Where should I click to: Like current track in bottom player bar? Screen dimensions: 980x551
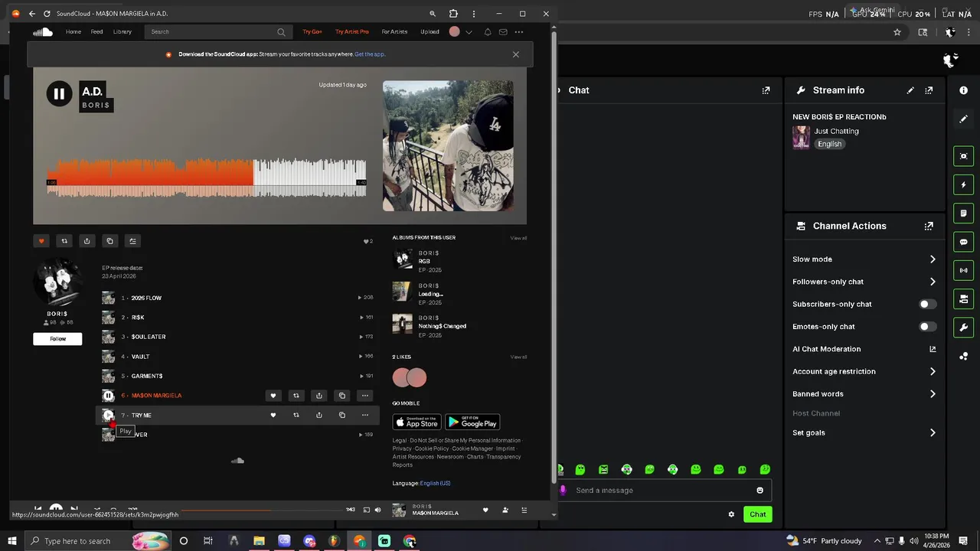click(485, 510)
